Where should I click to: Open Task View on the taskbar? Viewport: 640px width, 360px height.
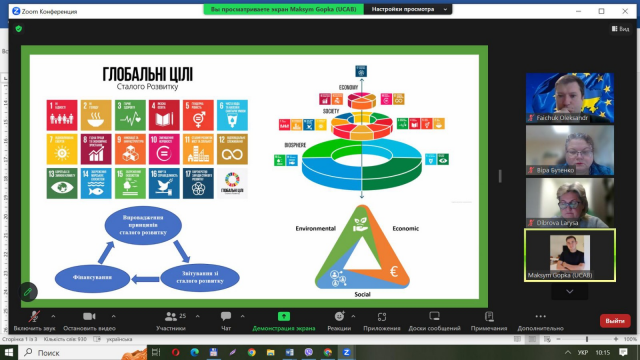tap(156, 352)
